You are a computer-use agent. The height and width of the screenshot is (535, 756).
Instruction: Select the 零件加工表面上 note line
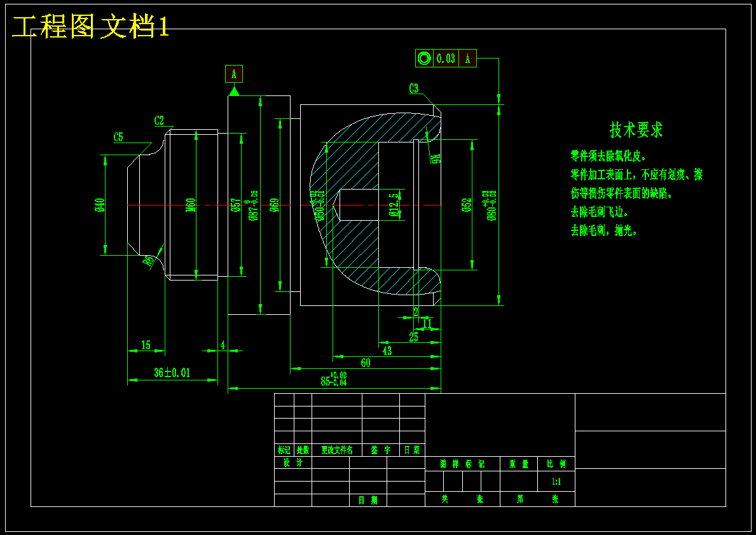(x=636, y=174)
